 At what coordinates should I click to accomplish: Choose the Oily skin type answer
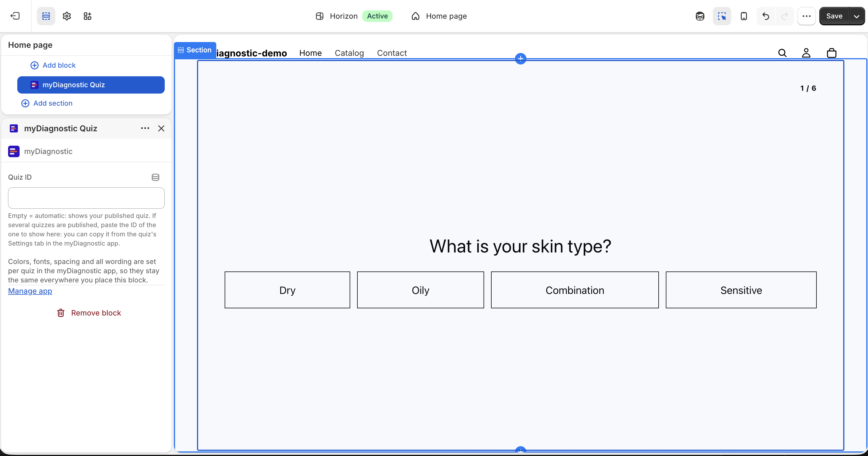click(x=420, y=290)
